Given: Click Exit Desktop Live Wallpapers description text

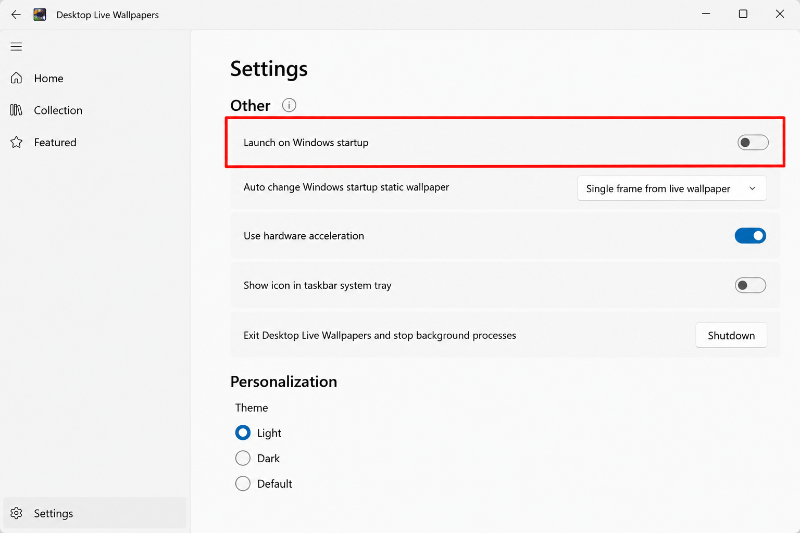Looking at the screenshot, I should coord(380,335).
